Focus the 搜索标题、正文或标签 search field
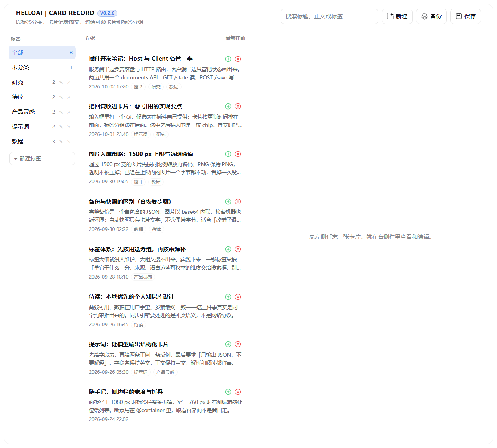497x448 pixels. [330, 16]
